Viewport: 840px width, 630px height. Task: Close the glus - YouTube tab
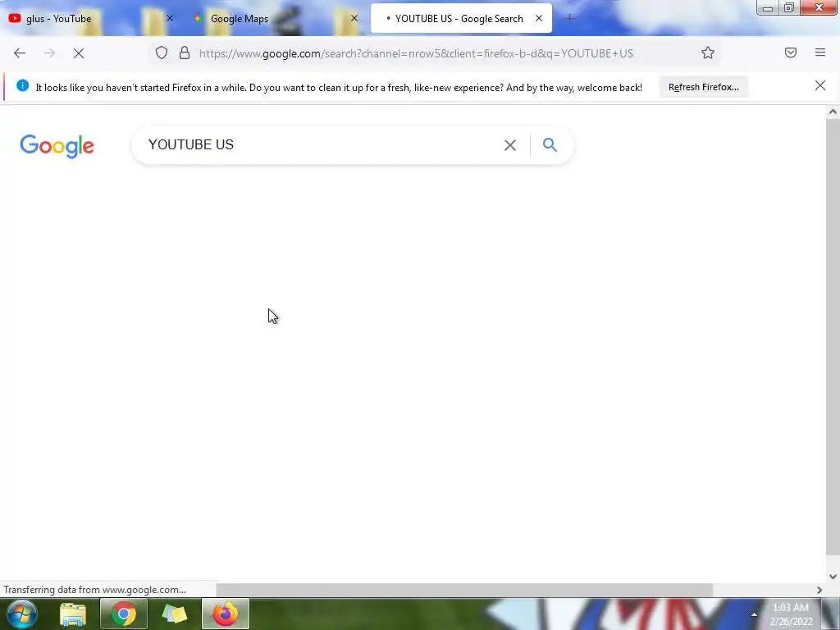[170, 18]
